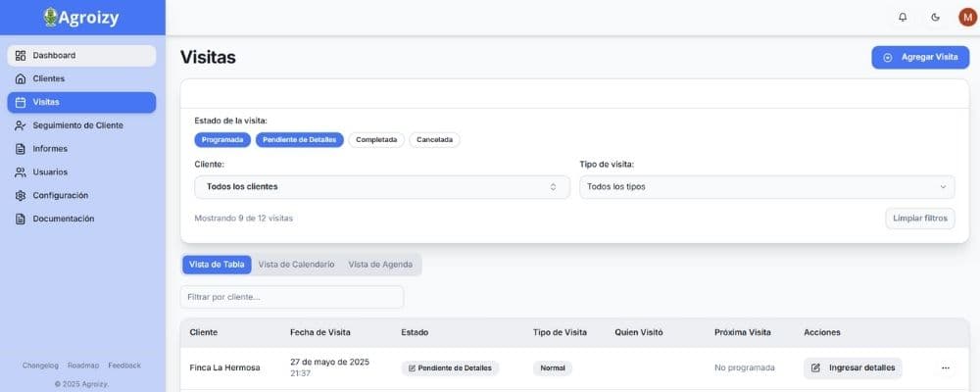Open the notifications bell icon
This screenshot has height=392, width=980.
point(903,17)
